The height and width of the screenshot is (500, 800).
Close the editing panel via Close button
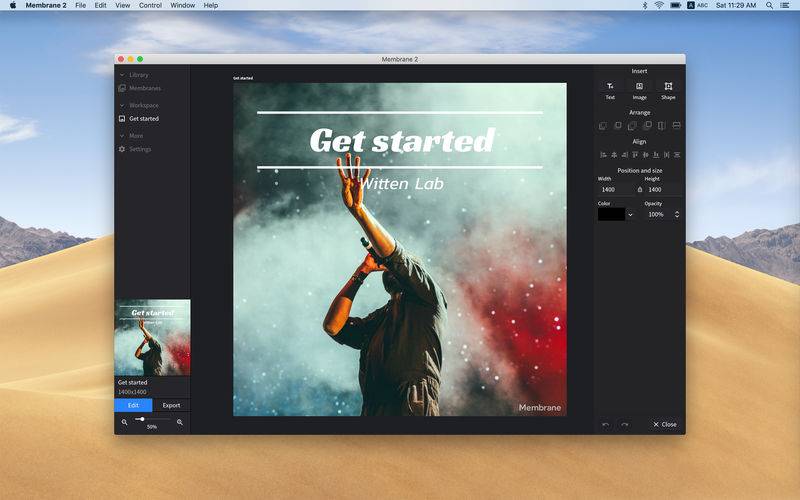tap(665, 424)
